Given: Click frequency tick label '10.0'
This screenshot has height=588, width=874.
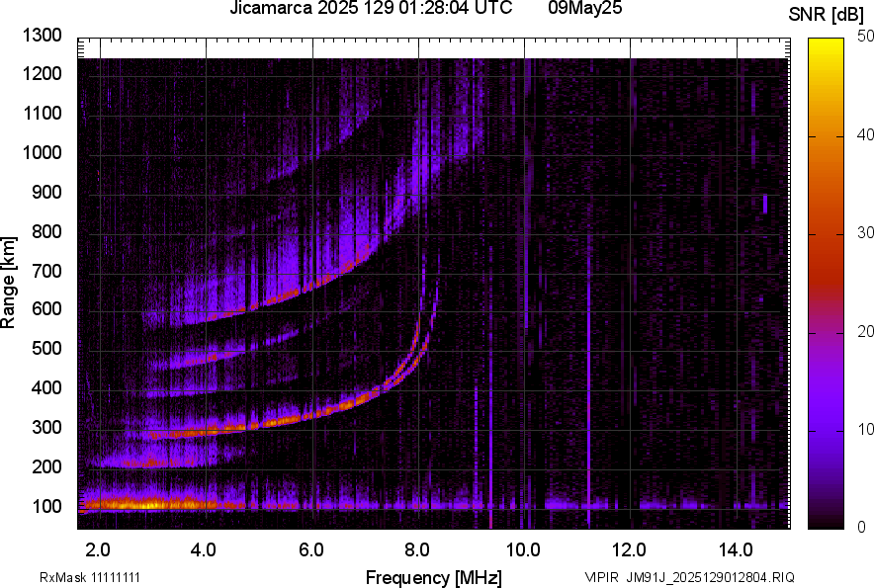Looking at the screenshot, I should (523, 550).
